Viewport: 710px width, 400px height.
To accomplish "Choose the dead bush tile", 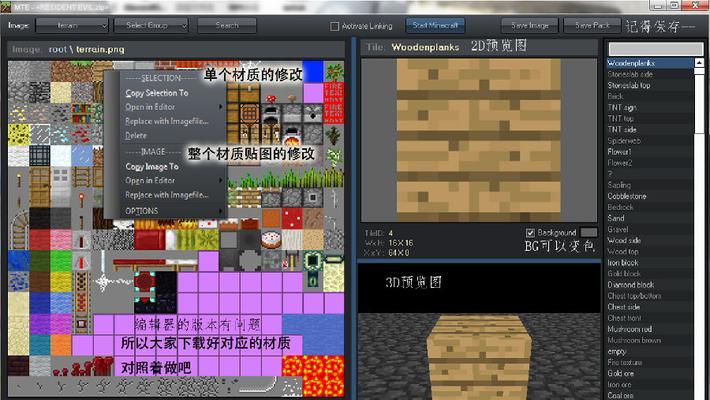I will point(334,134).
